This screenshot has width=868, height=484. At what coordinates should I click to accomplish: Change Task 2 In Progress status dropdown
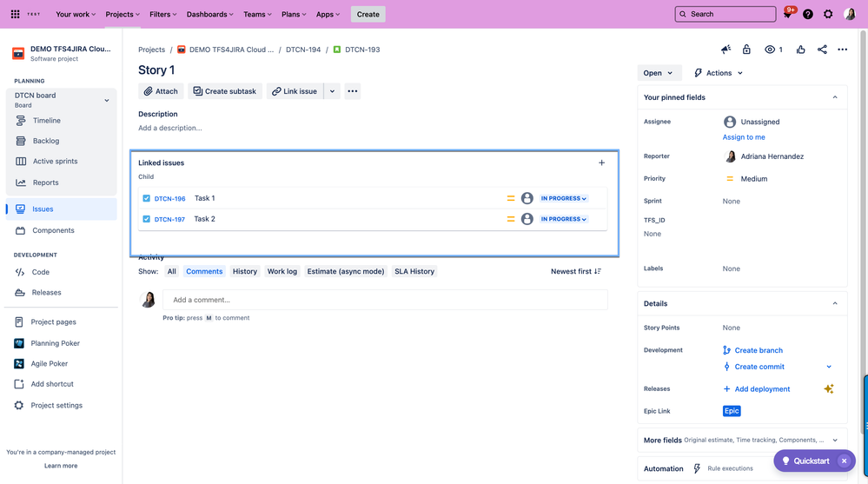pos(564,219)
